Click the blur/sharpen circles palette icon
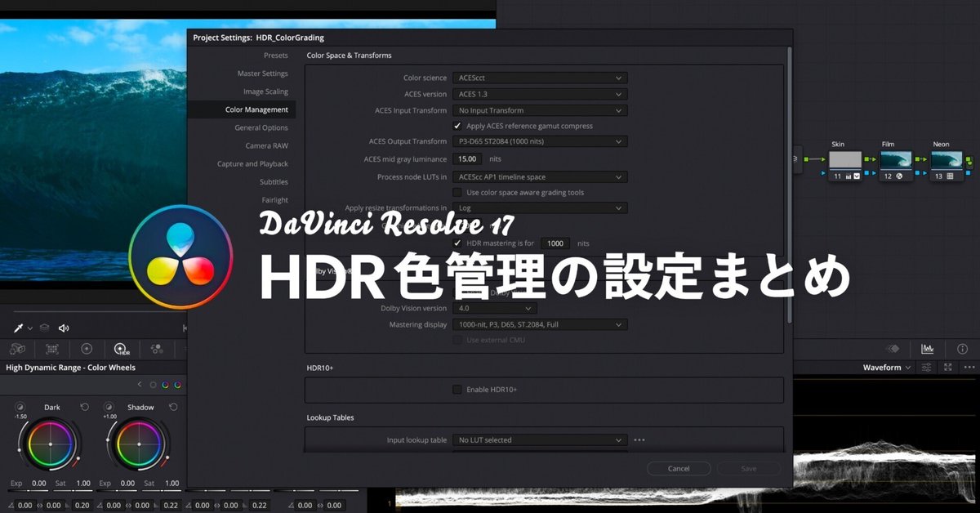980x513 pixels. pos(157,349)
